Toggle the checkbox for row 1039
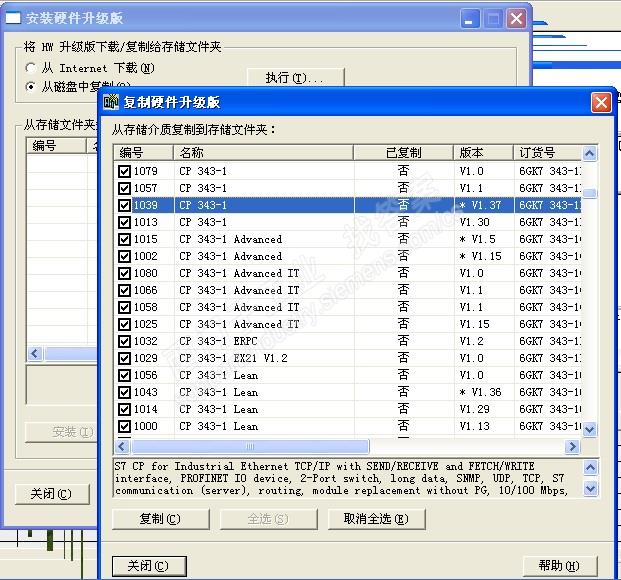 [x=124, y=205]
